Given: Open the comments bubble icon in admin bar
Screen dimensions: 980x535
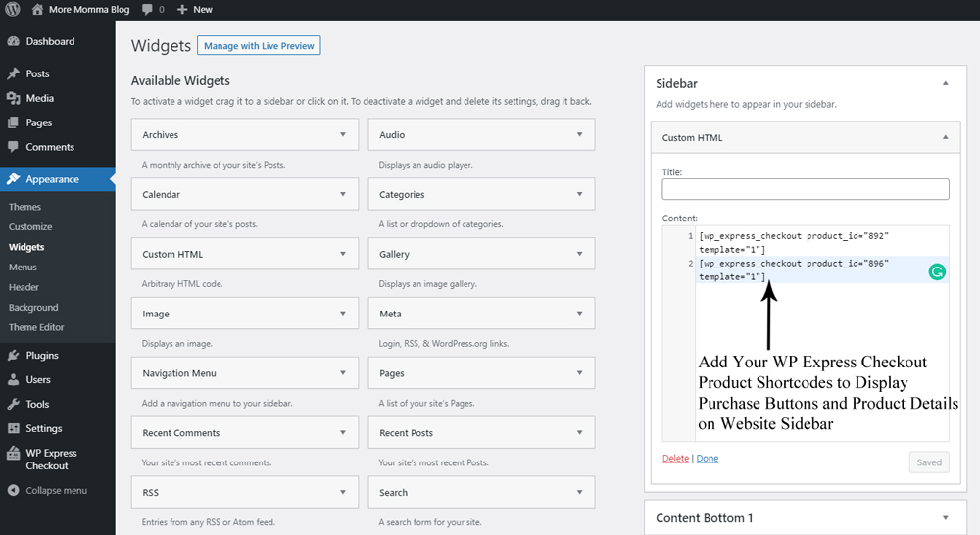Looking at the screenshot, I should [x=147, y=10].
